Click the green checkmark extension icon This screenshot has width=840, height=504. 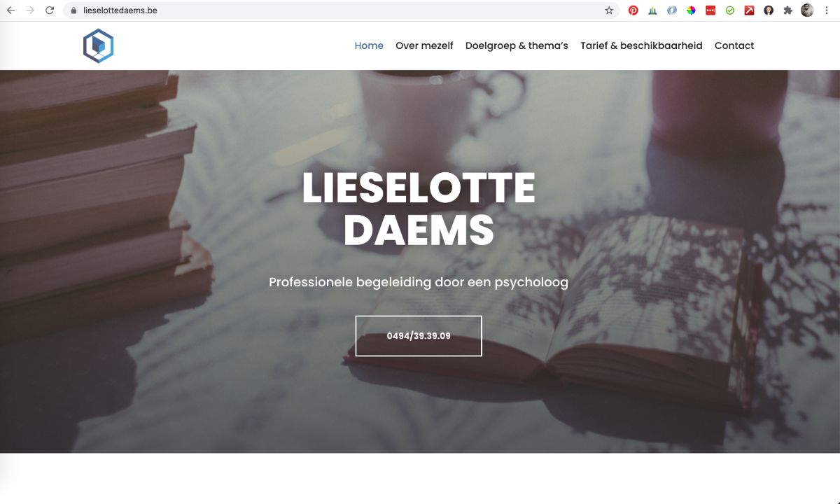click(x=730, y=10)
